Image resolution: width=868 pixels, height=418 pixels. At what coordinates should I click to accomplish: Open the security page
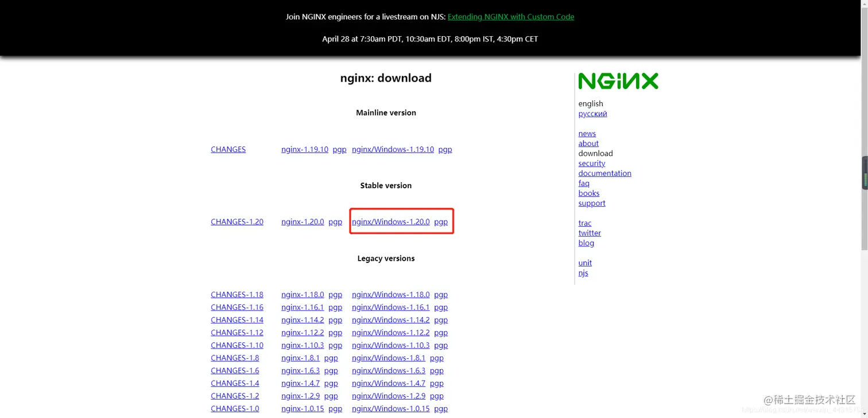(x=591, y=164)
